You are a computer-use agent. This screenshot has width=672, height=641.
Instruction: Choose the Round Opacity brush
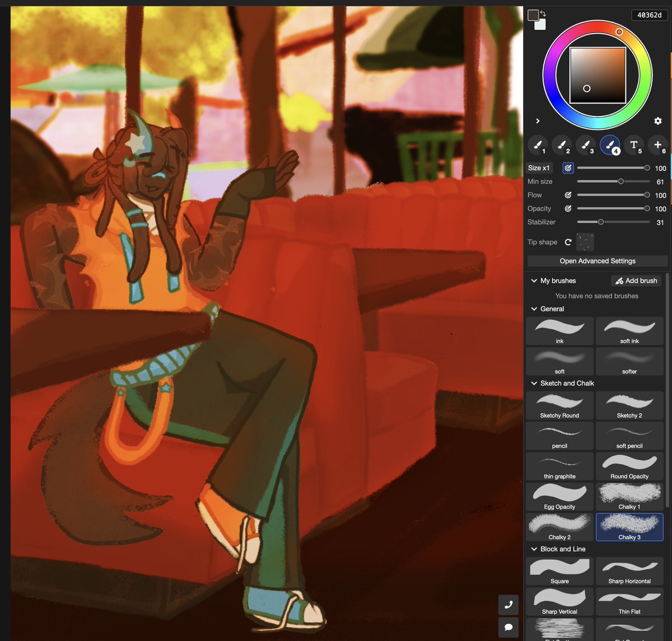pos(629,466)
